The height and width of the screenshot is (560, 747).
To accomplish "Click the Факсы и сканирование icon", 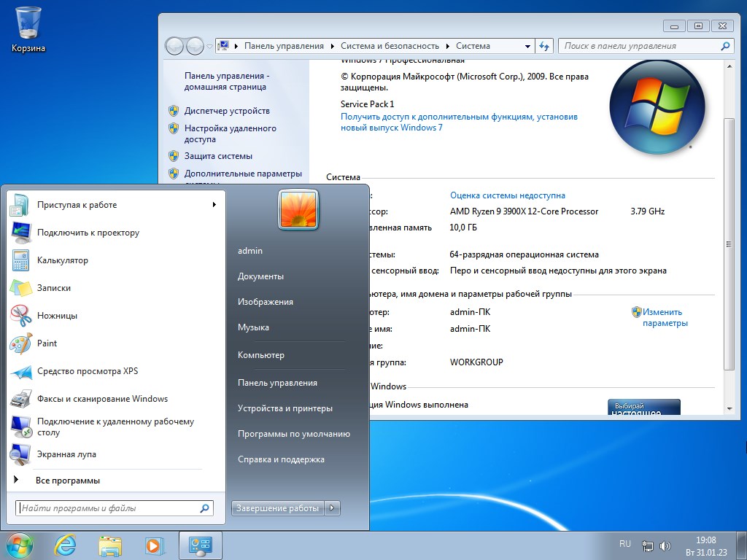I will point(20,399).
